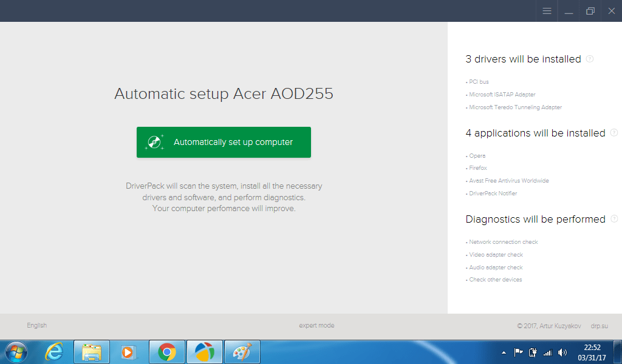Open the drp.su link
The width and height of the screenshot is (622, 364).
click(x=599, y=326)
